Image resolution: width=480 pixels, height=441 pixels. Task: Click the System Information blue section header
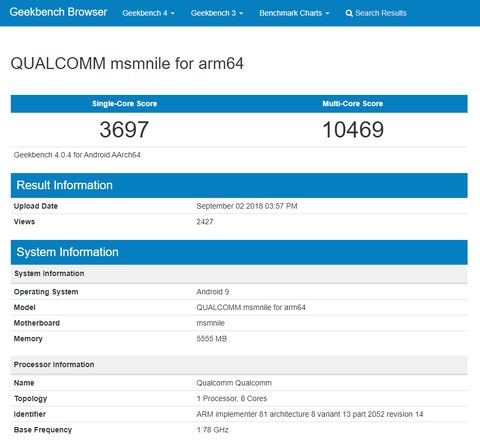pyautogui.click(x=239, y=252)
